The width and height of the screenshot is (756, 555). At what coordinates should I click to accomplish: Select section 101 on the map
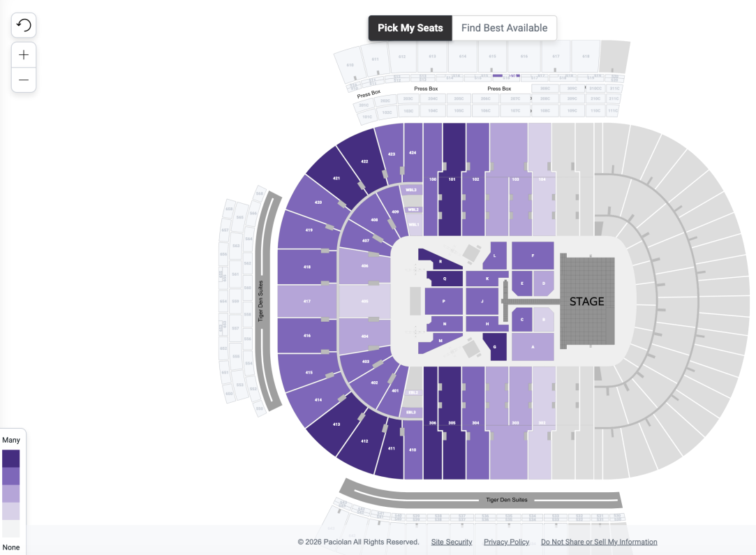451,179
